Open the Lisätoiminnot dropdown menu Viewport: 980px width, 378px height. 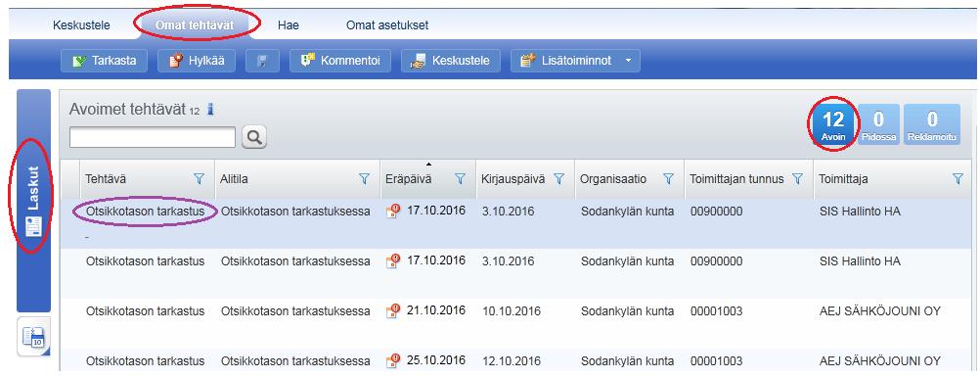(x=575, y=61)
